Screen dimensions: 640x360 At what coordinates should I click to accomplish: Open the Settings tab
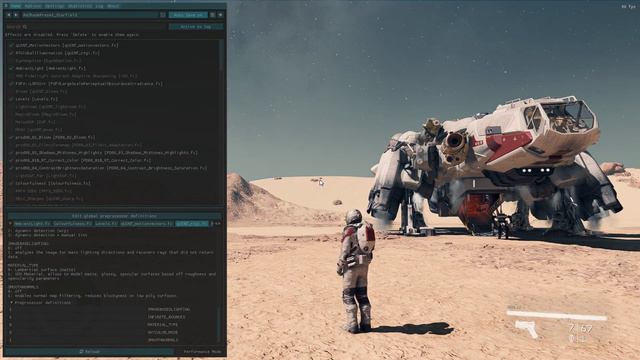(x=54, y=7)
